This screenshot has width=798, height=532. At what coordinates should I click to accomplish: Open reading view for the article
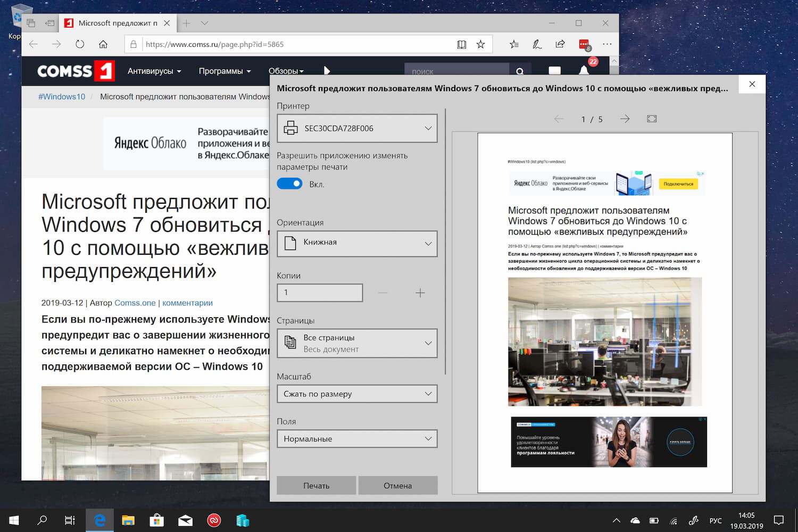pos(461,44)
